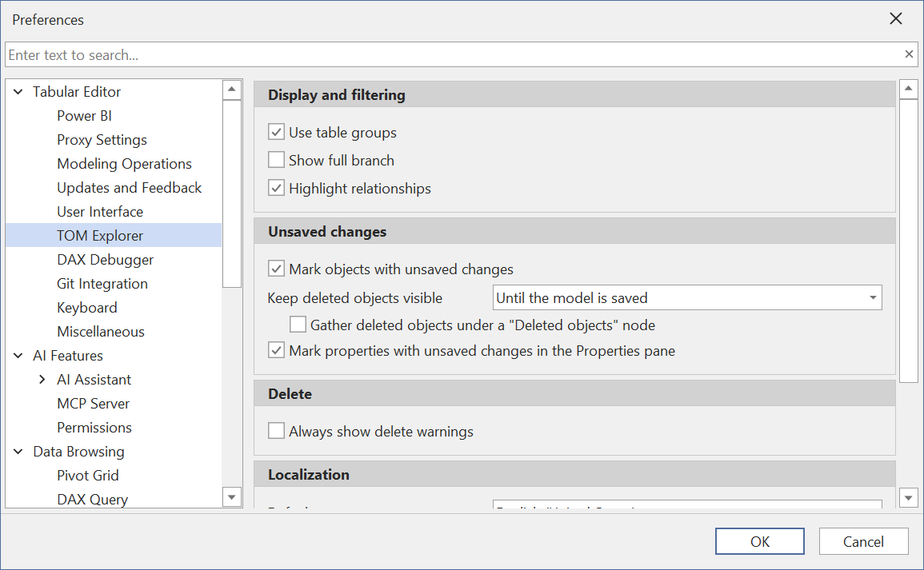
Task: Uncheck Mark objects with unsaved changes
Action: [276, 269]
